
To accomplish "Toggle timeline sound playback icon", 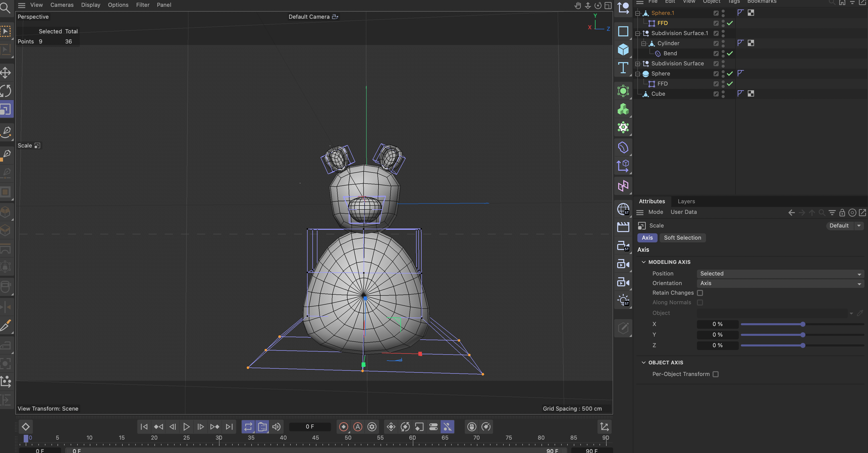I will [x=276, y=427].
